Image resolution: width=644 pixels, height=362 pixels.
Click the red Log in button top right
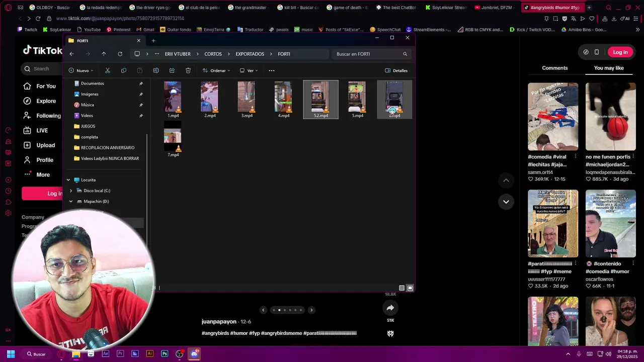pos(620,52)
